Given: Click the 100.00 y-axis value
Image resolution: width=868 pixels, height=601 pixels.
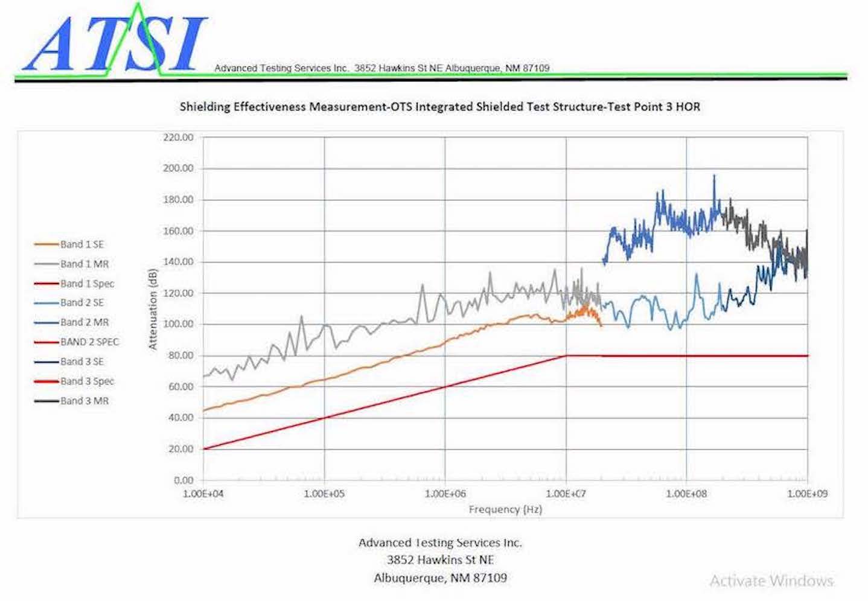Looking at the screenshot, I should pyautogui.click(x=178, y=324).
